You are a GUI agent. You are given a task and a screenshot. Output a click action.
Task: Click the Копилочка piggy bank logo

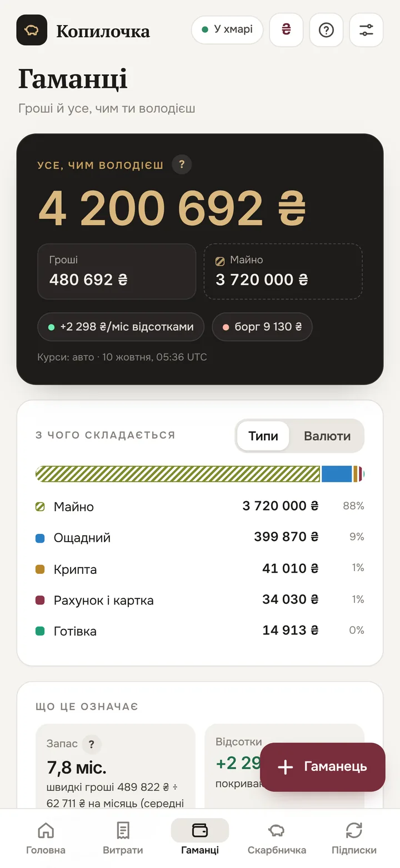pos(32,30)
